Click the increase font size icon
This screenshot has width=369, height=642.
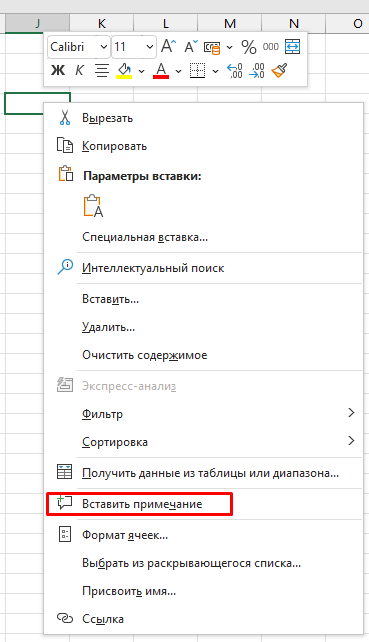(168, 46)
